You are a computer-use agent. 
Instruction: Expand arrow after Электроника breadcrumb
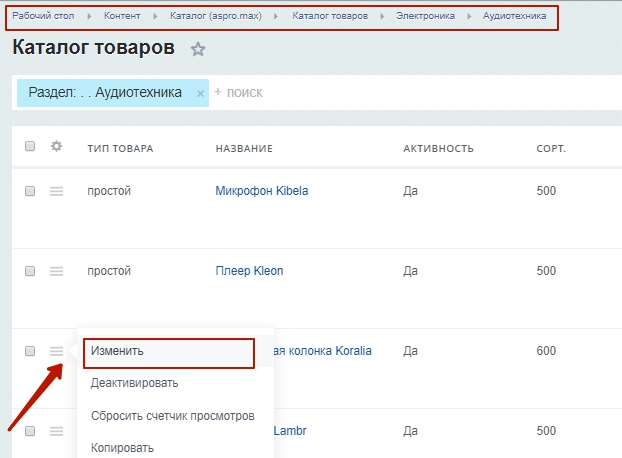pos(469,16)
